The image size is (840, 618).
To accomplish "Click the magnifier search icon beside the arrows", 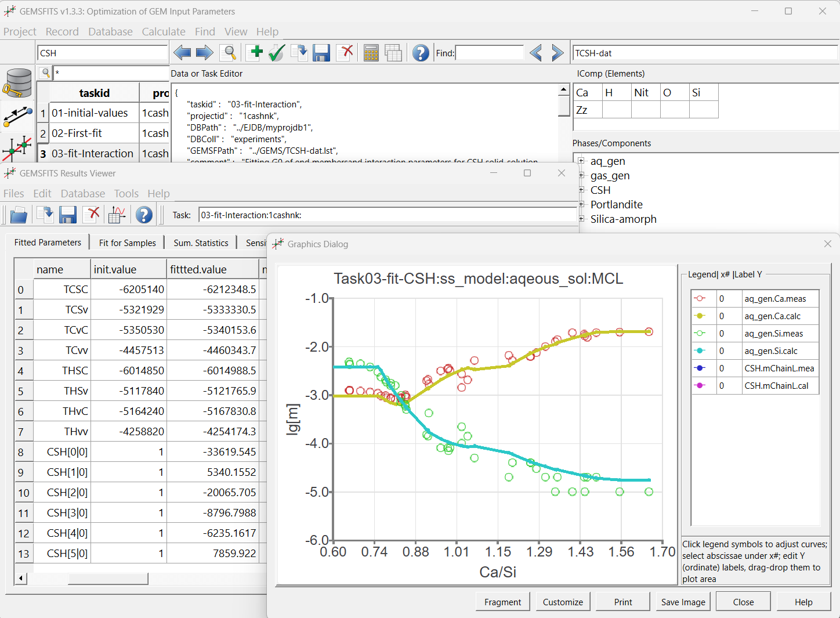I will [229, 53].
